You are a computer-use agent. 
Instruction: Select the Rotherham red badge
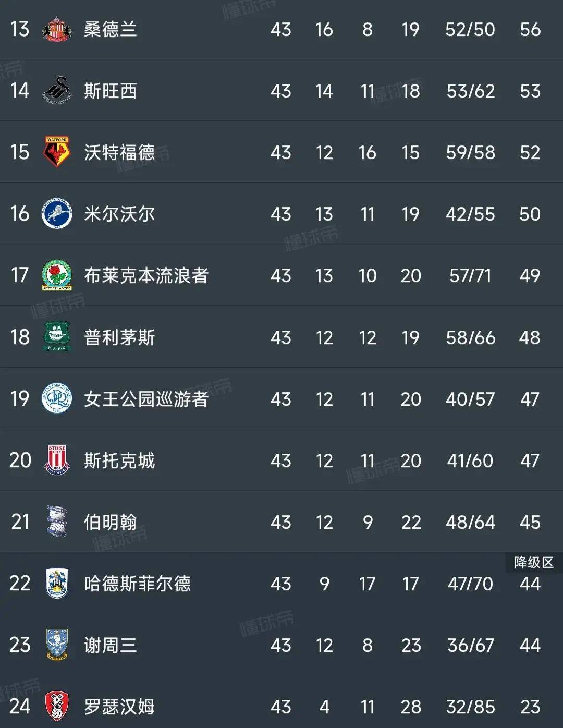click(x=56, y=706)
